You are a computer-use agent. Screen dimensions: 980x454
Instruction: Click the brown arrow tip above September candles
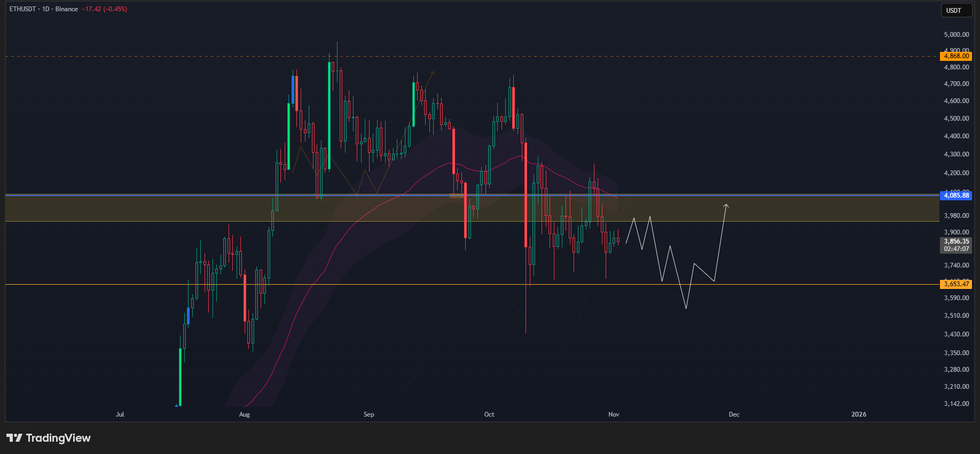pos(433,73)
